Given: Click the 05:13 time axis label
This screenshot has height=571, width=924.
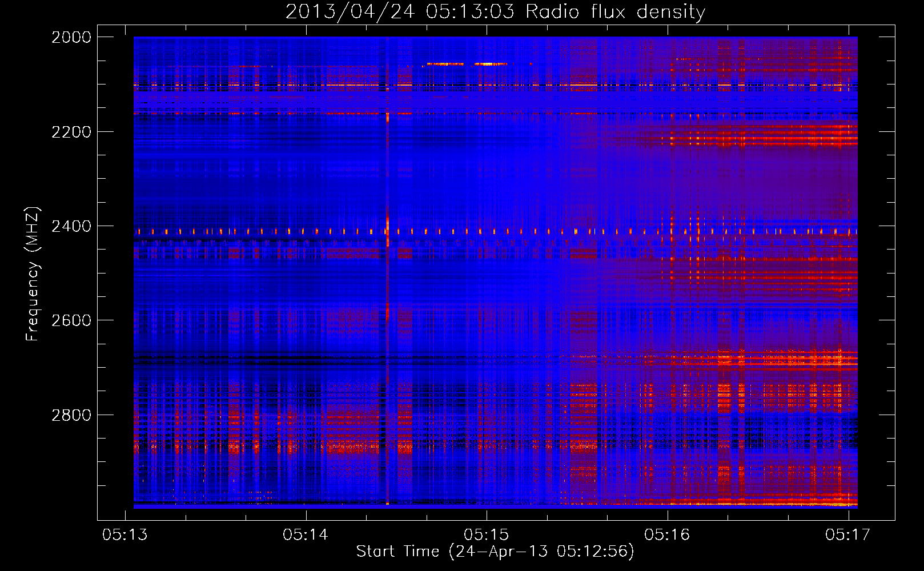Looking at the screenshot, I should pos(124,534).
